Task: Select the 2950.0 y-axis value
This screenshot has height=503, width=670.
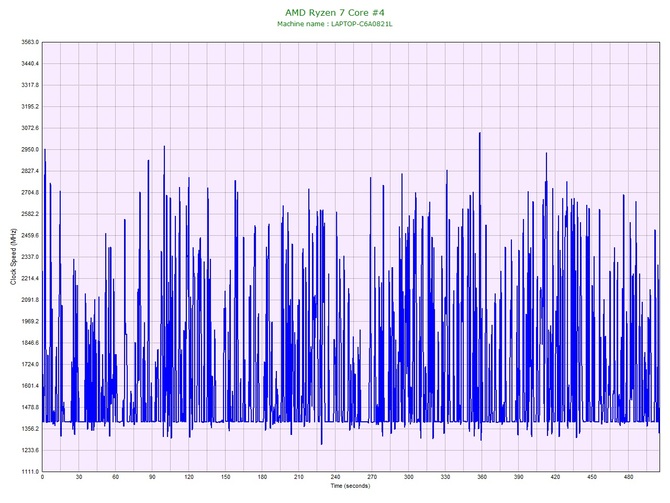Action: pos(30,150)
